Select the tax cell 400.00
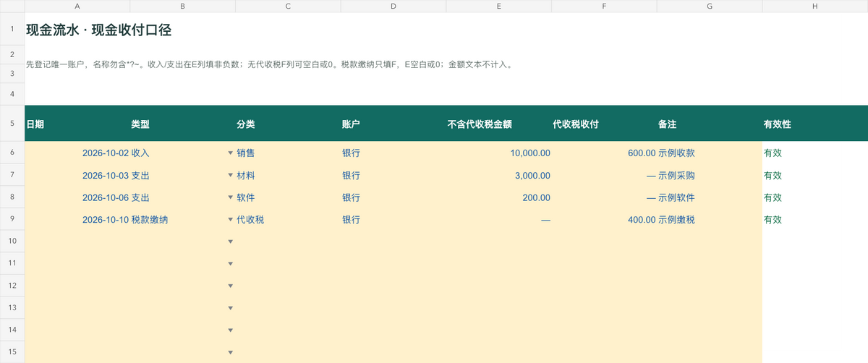Viewport: 868px width, 363px height. [x=604, y=220]
